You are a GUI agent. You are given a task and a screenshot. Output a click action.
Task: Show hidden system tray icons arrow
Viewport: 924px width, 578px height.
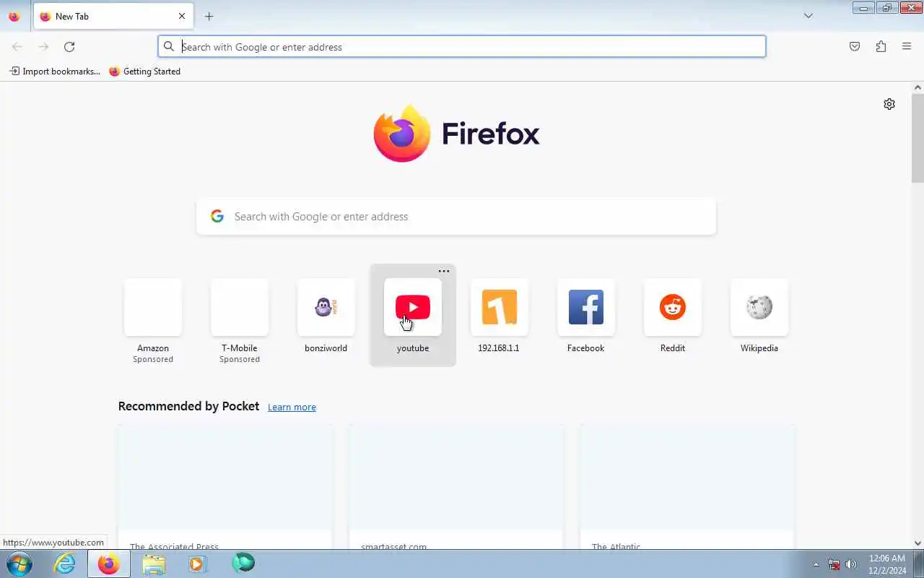tap(816, 564)
